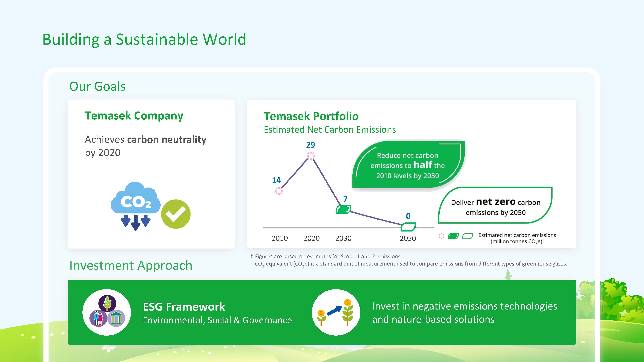Image resolution: width=644 pixels, height=362 pixels.
Task: Click the outlined leaf legend icon
Action: click(467, 236)
